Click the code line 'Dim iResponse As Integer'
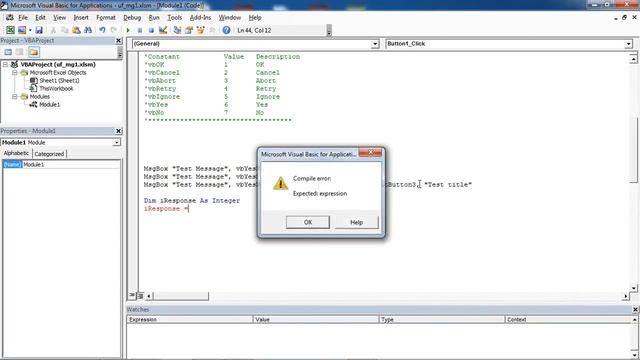640x360 pixels. tap(192, 201)
